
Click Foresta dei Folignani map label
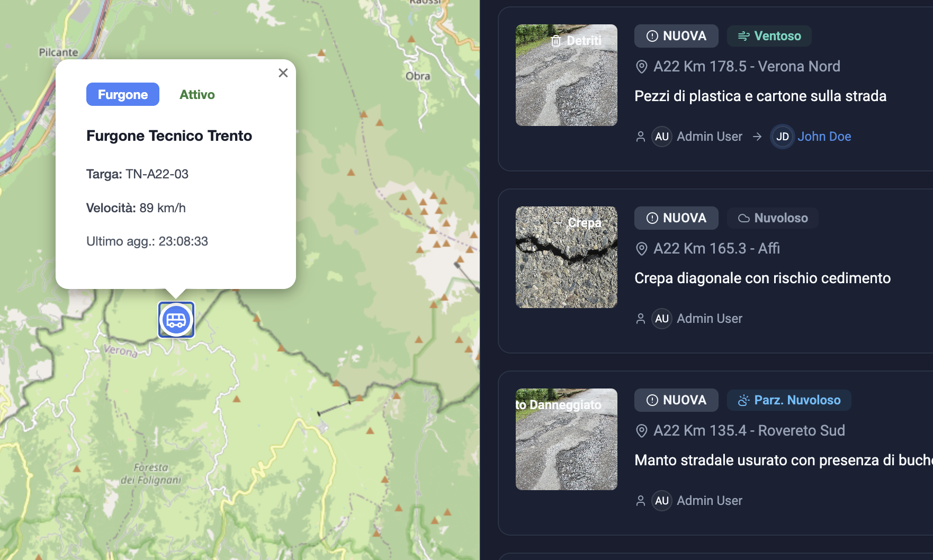coord(151,474)
